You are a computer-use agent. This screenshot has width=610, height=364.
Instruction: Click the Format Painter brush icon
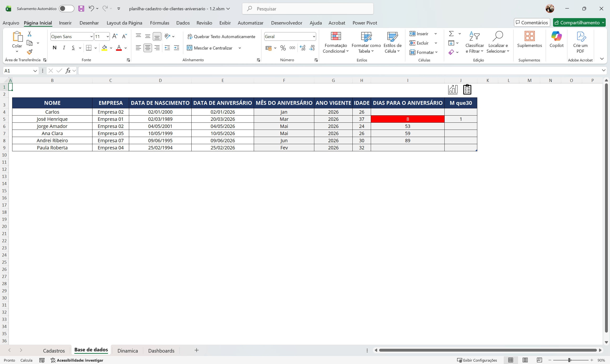(30, 52)
